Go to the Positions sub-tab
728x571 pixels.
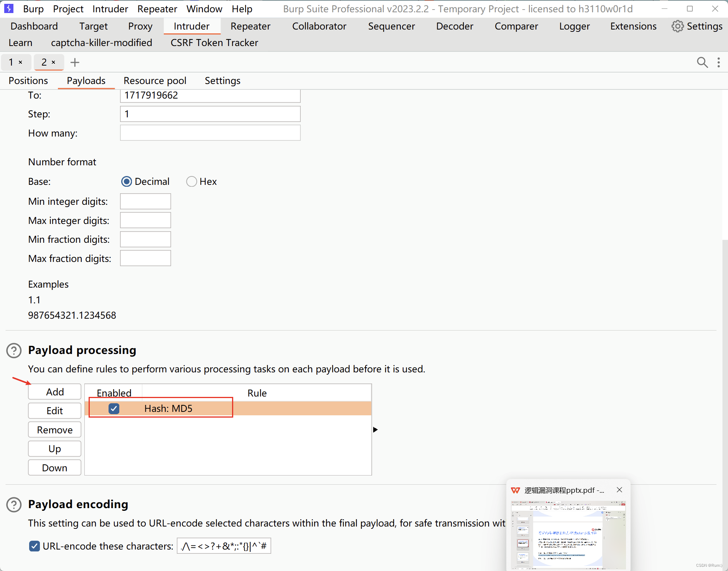pos(28,81)
